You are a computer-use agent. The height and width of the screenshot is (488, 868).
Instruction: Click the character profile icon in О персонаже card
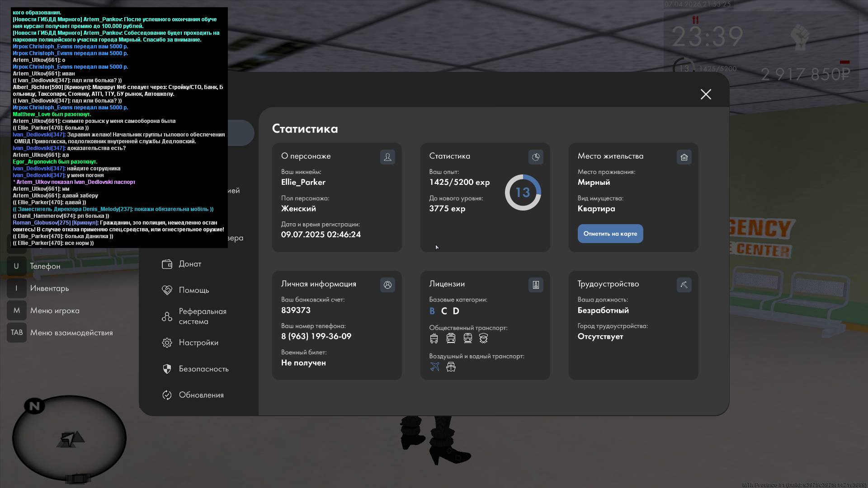(387, 157)
